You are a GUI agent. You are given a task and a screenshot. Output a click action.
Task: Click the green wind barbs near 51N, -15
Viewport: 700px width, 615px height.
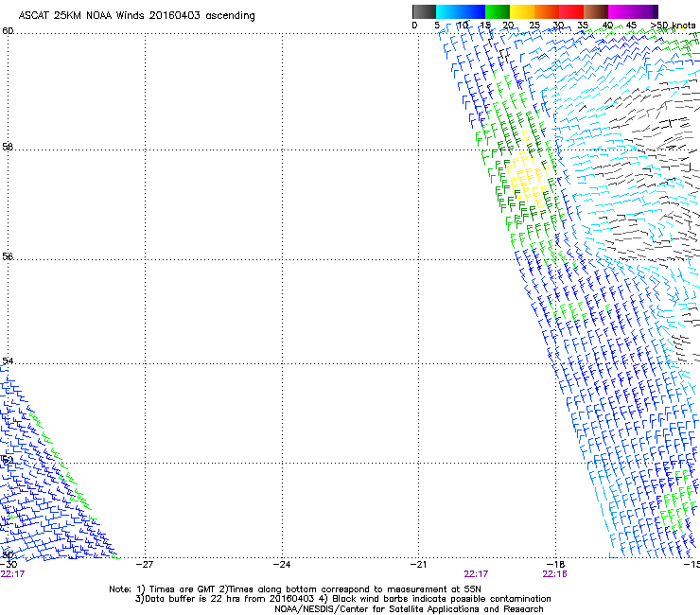tap(676, 501)
